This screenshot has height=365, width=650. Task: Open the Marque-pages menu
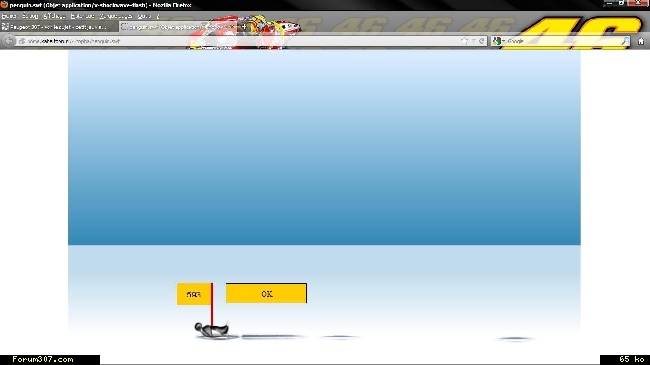[x=115, y=16]
